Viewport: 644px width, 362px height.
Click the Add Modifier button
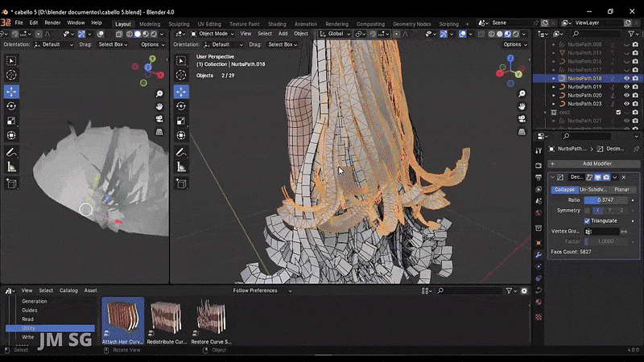597,163
